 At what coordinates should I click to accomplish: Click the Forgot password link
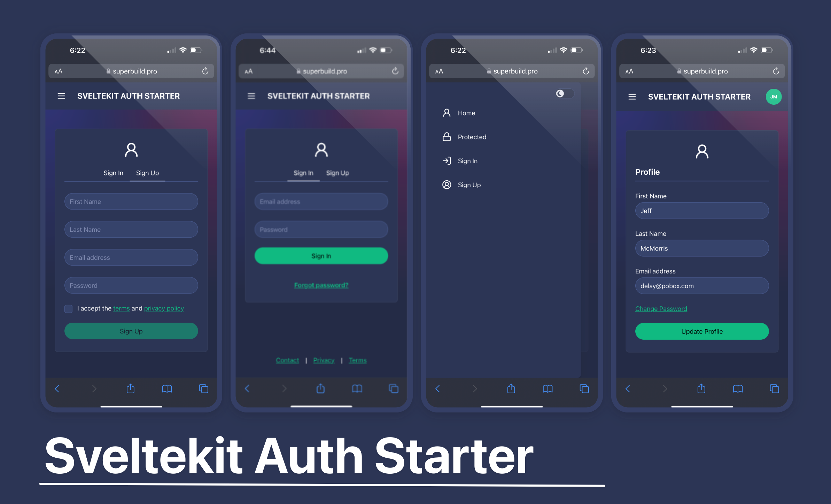click(320, 285)
